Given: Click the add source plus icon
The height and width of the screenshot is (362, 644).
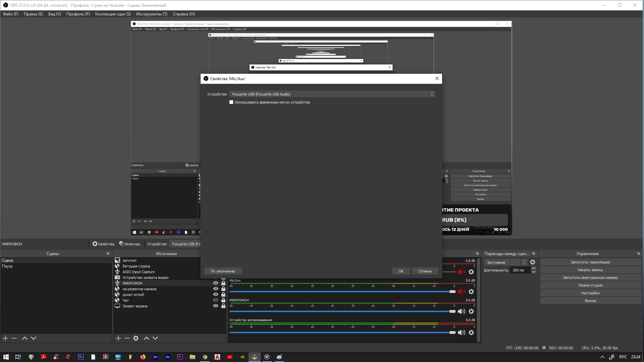Looking at the screenshot, I should (x=118, y=338).
